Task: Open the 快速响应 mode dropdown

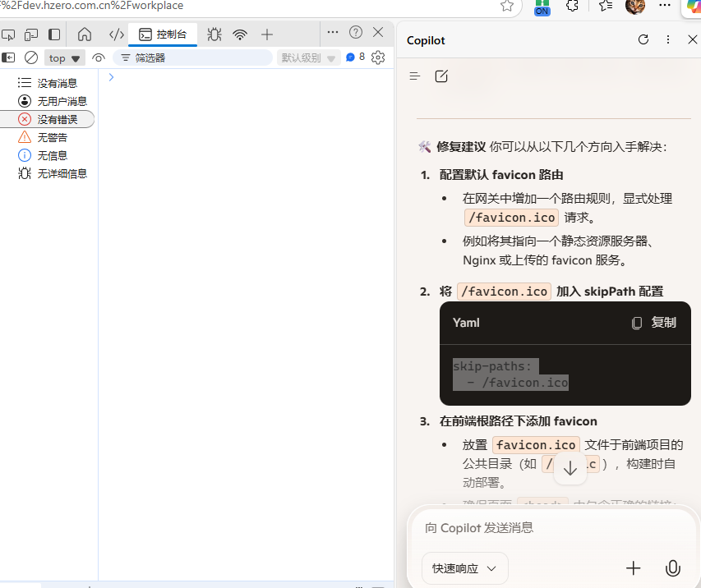Action: (x=465, y=568)
